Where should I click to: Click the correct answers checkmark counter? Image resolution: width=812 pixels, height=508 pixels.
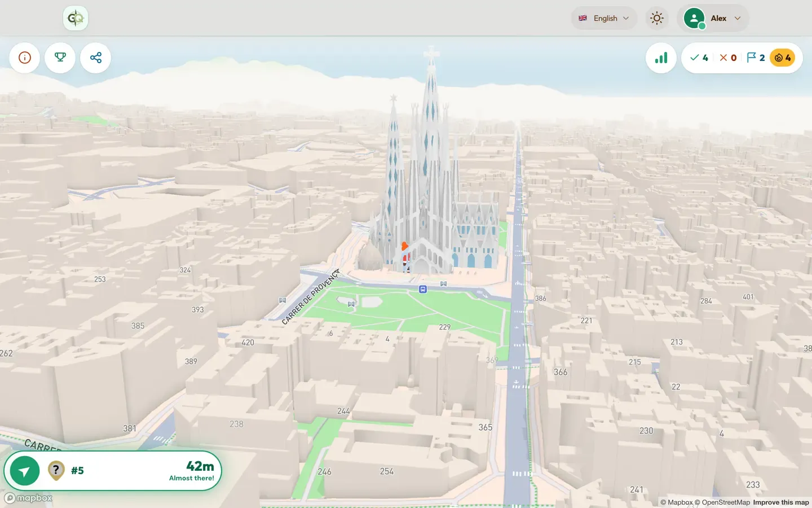pyautogui.click(x=699, y=58)
